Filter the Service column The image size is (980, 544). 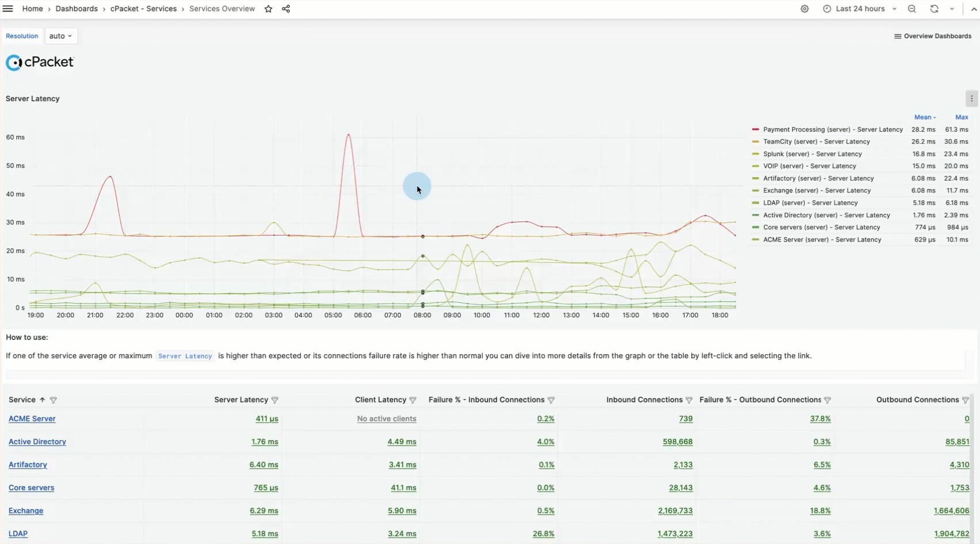[x=53, y=400]
